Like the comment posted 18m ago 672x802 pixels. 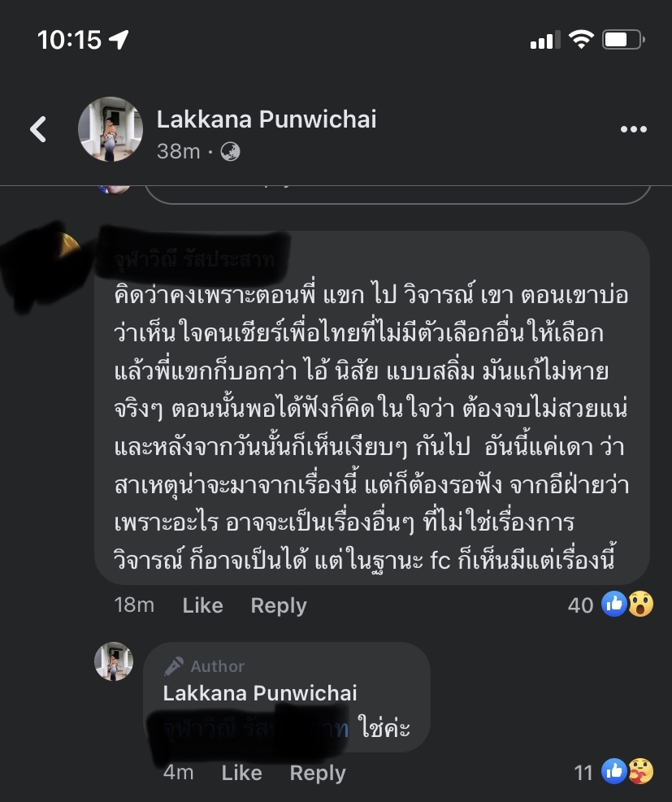point(202,605)
